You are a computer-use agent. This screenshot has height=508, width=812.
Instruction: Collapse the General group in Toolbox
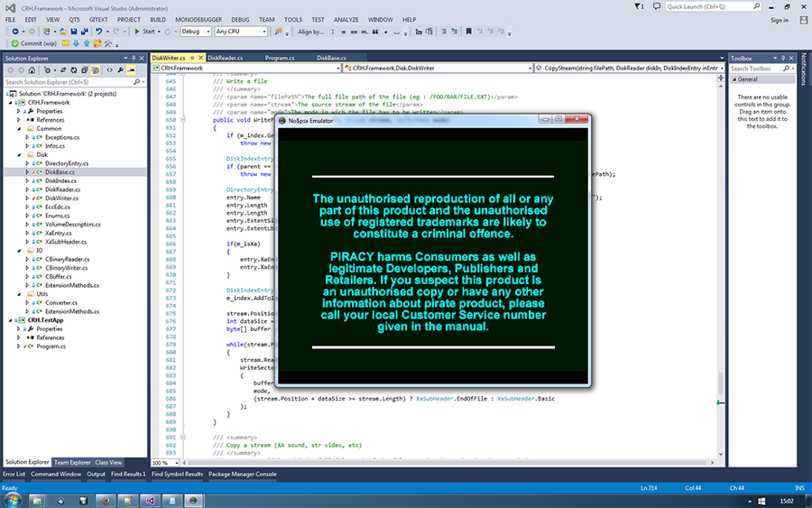734,79
